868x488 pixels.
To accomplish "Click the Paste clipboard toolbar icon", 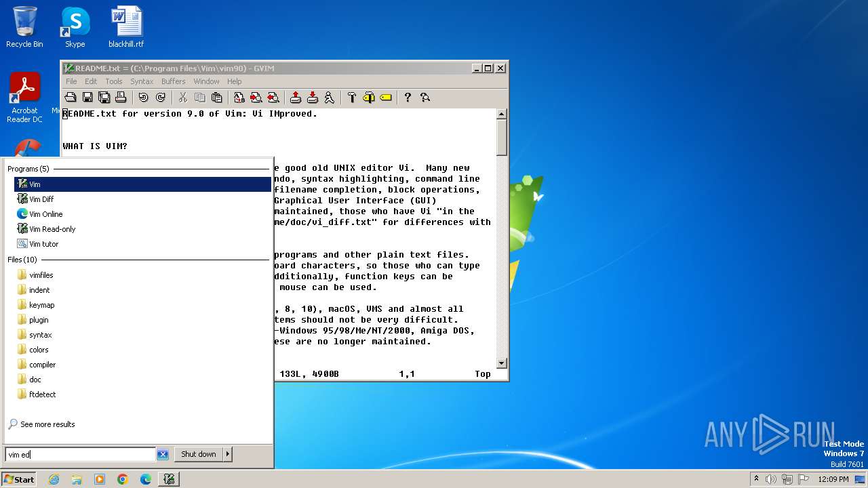I will [x=217, y=98].
